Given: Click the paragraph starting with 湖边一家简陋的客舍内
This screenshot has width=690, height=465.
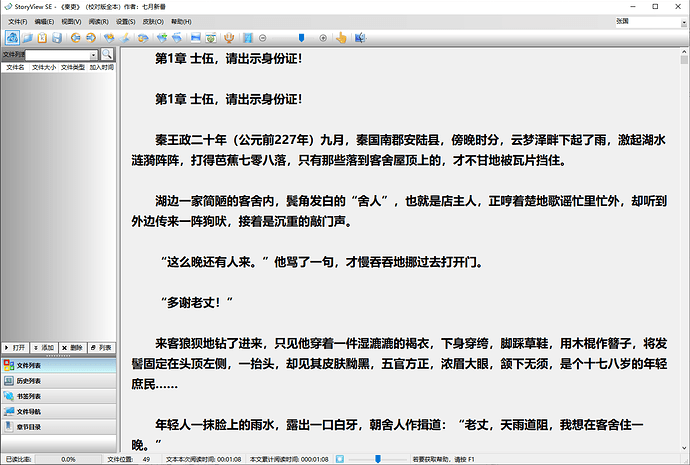Looking at the screenshot, I should coord(399,212).
